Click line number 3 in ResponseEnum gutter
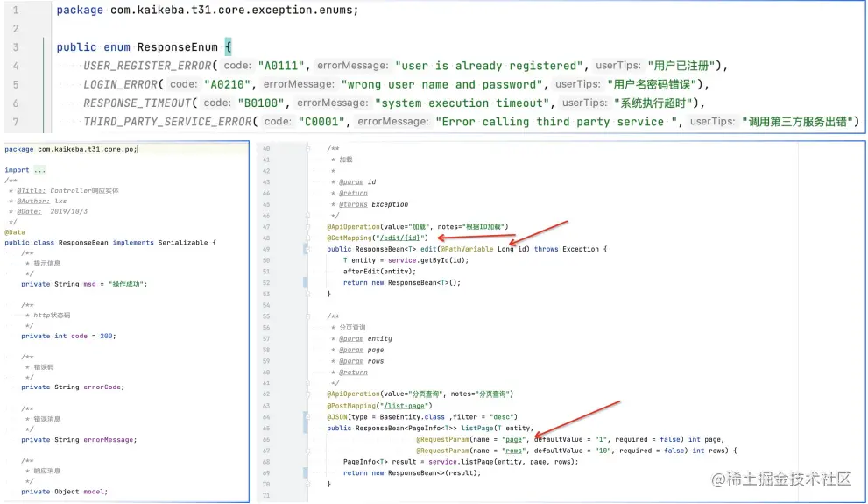 tap(16, 47)
